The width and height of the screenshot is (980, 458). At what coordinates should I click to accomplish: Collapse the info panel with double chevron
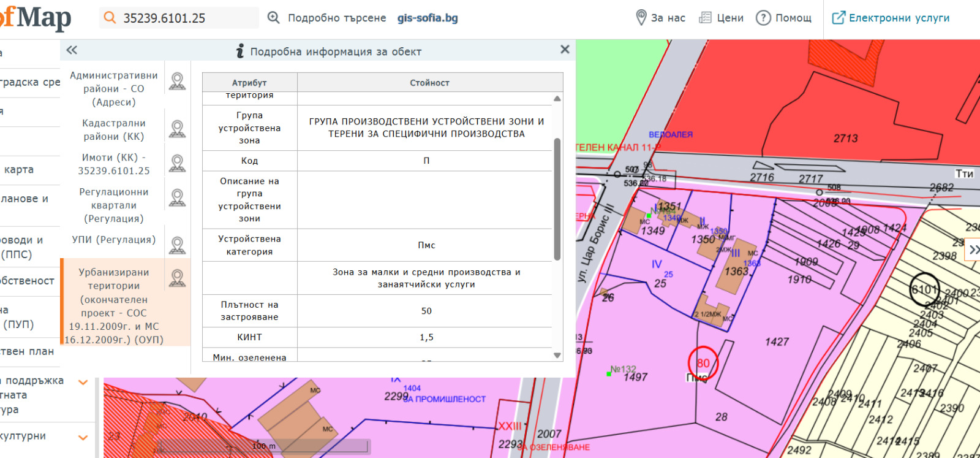click(x=72, y=50)
